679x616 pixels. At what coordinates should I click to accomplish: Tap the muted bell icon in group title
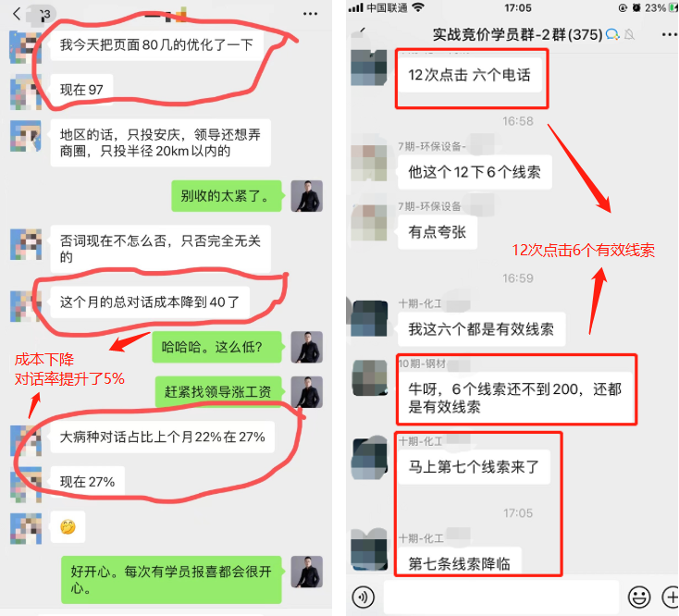click(x=630, y=34)
